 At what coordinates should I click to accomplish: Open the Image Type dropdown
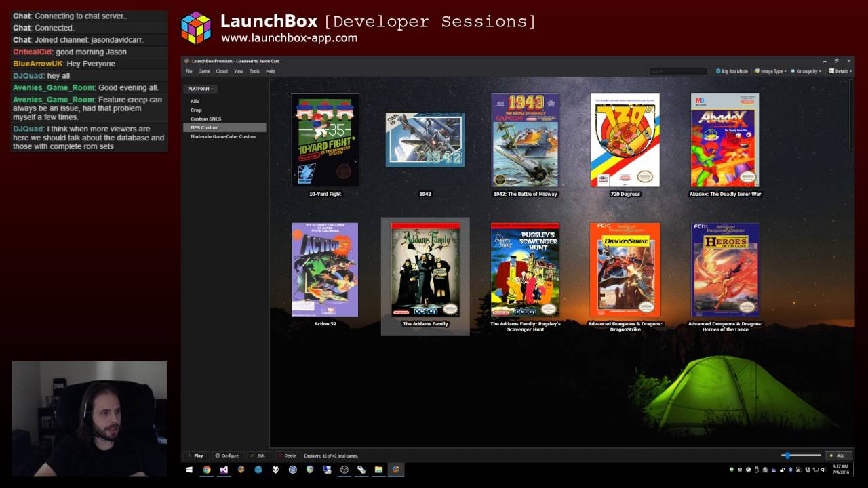tap(770, 71)
